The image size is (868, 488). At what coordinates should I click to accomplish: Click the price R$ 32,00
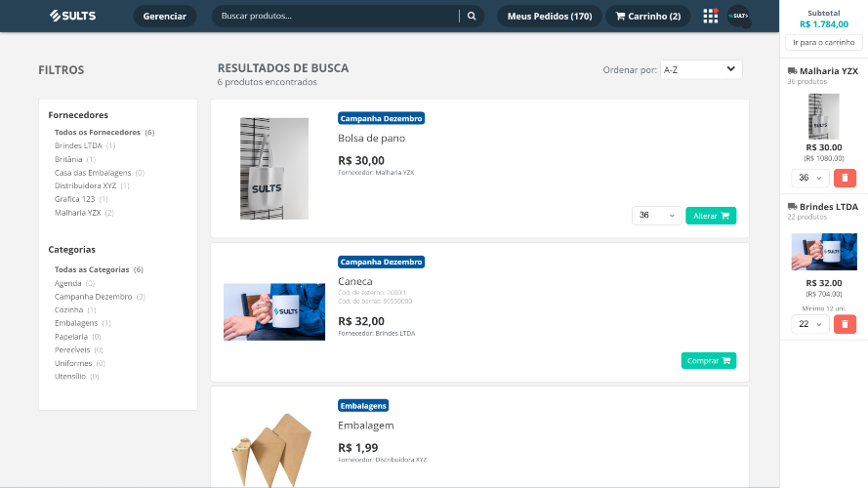click(361, 321)
